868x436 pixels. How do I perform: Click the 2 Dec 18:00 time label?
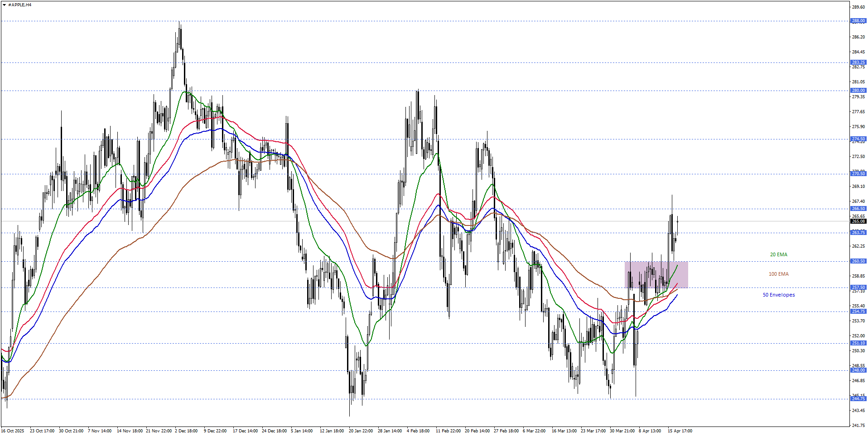tap(186, 431)
